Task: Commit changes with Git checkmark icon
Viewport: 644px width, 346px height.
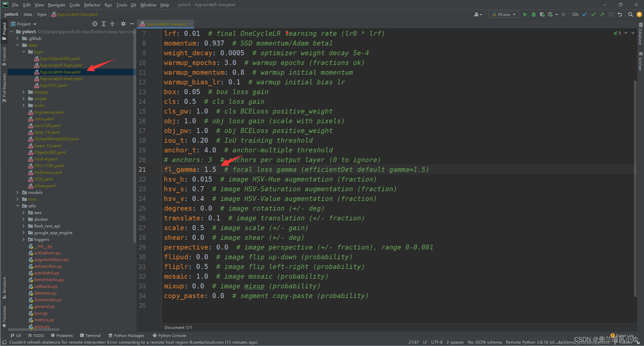Action: [593, 14]
